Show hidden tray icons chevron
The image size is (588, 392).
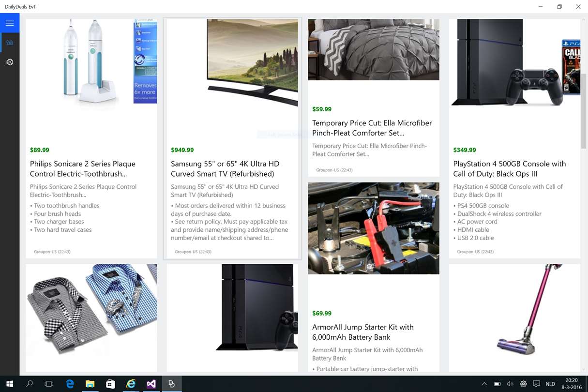(484, 384)
